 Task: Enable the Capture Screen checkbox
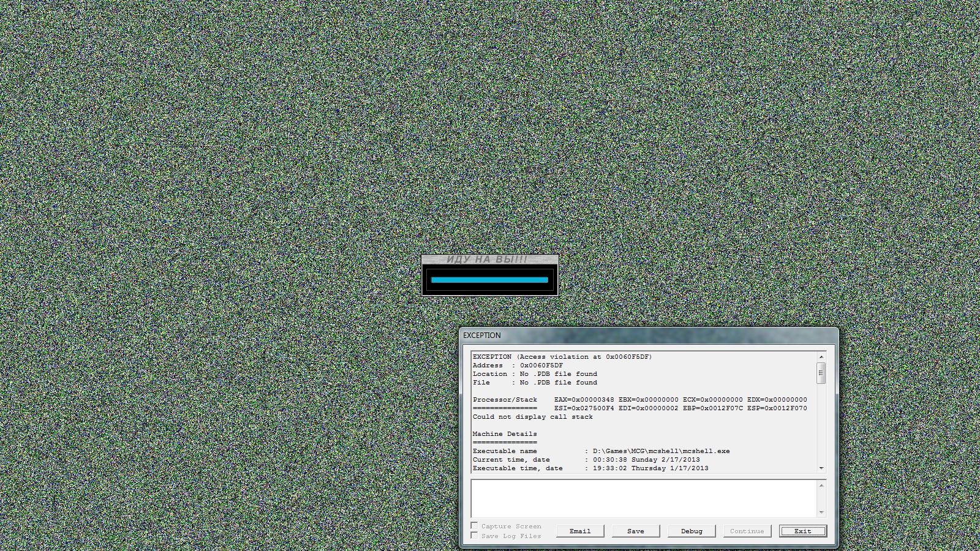[474, 525]
